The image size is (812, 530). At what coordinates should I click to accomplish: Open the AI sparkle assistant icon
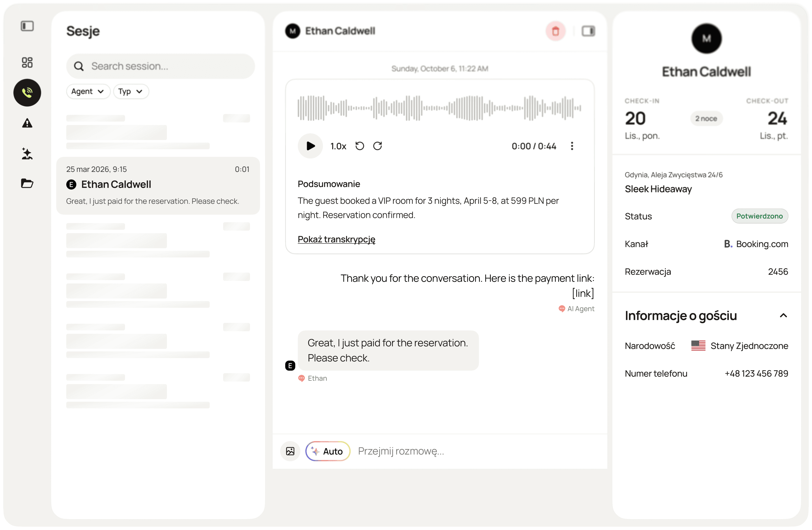tap(27, 153)
